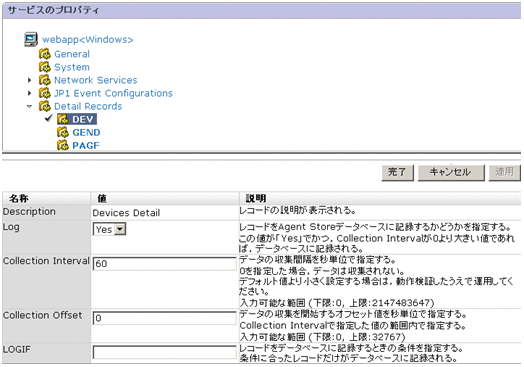524x367 pixels.
Task: Collapse the Detail Records arrow
Action: pos(29,106)
